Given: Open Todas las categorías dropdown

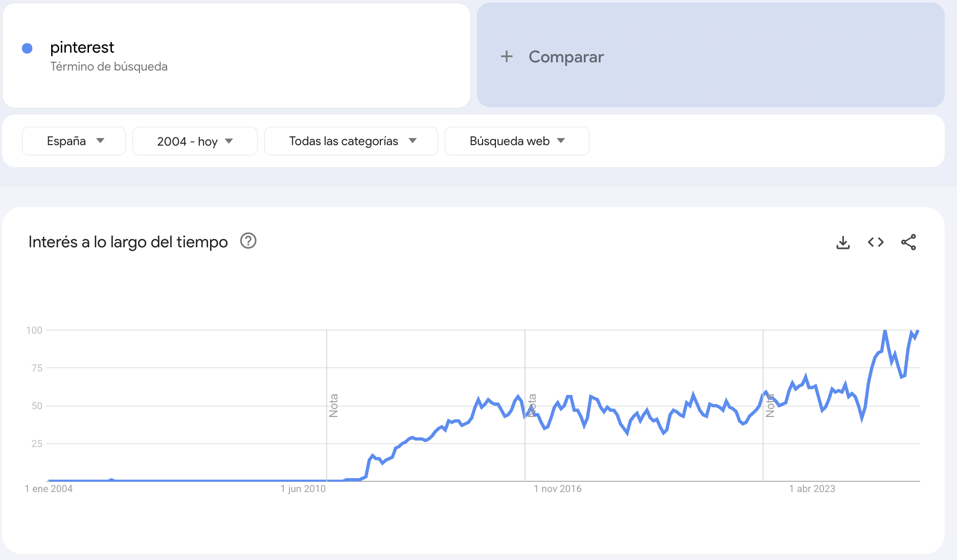Looking at the screenshot, I should point(351,141).
